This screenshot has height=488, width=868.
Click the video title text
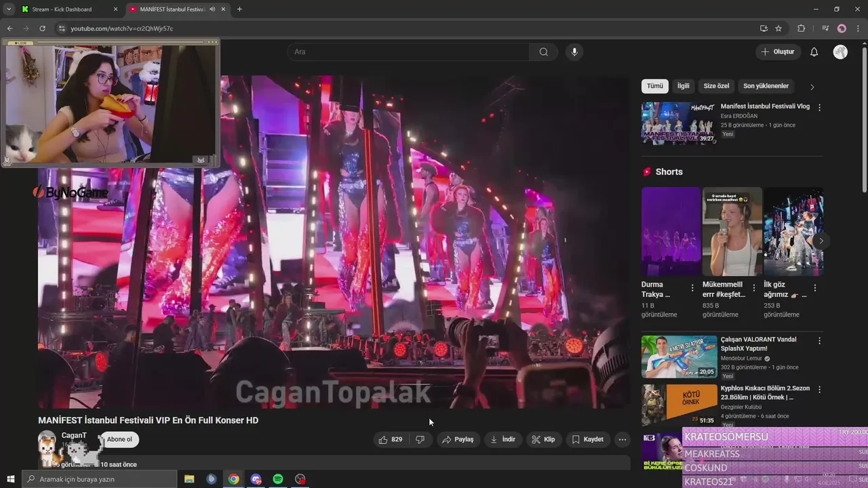pyautogui.click(x=148, y=420)
